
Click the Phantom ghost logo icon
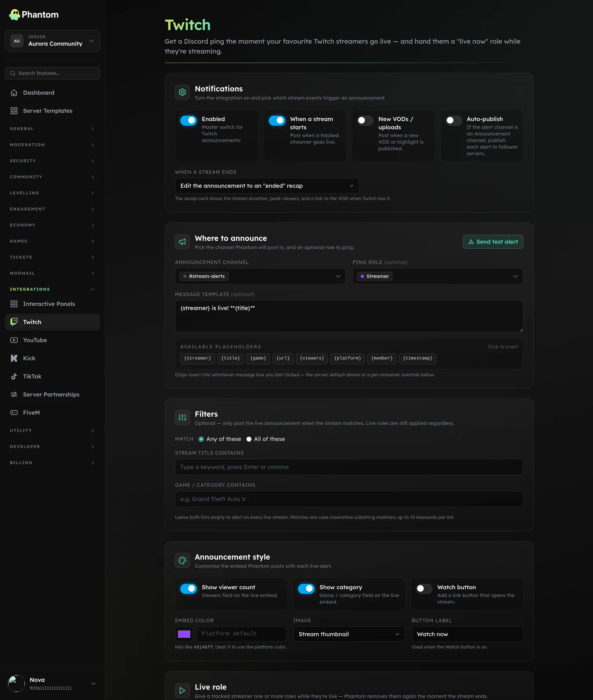[x=14, y=15]
